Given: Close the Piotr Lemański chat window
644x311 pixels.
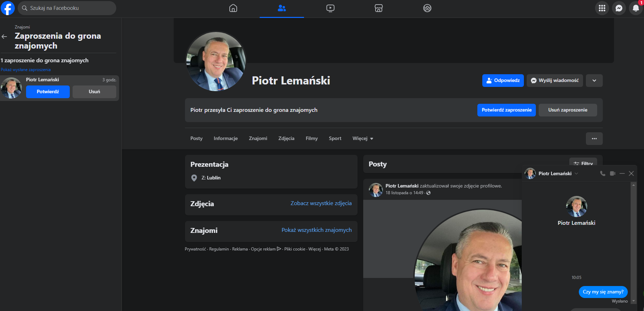Looking at the screenshot, I should click(x=631, y=173).
